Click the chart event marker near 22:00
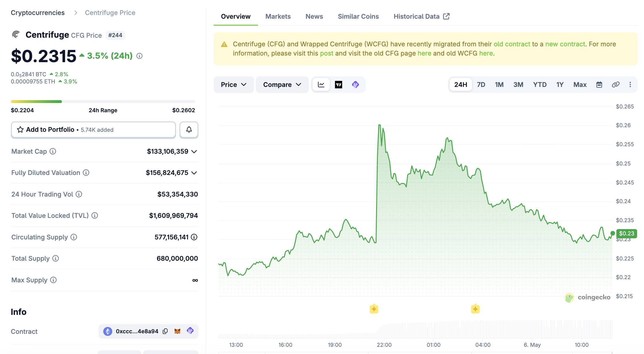644x354 pixels. coord(374,309)
